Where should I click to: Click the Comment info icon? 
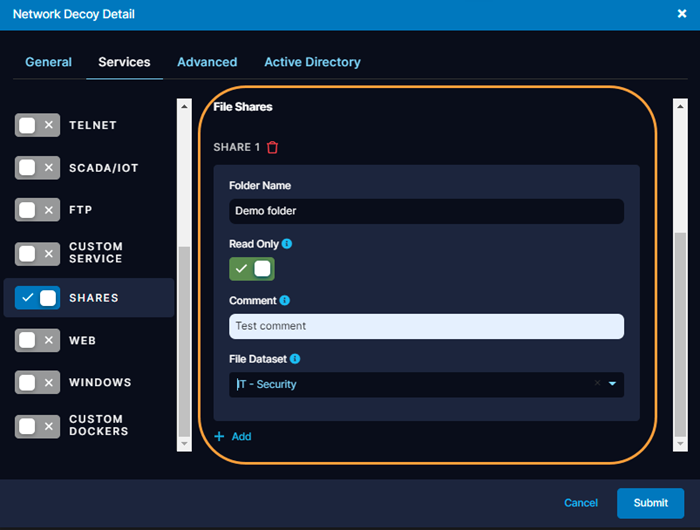coord(284,300)
